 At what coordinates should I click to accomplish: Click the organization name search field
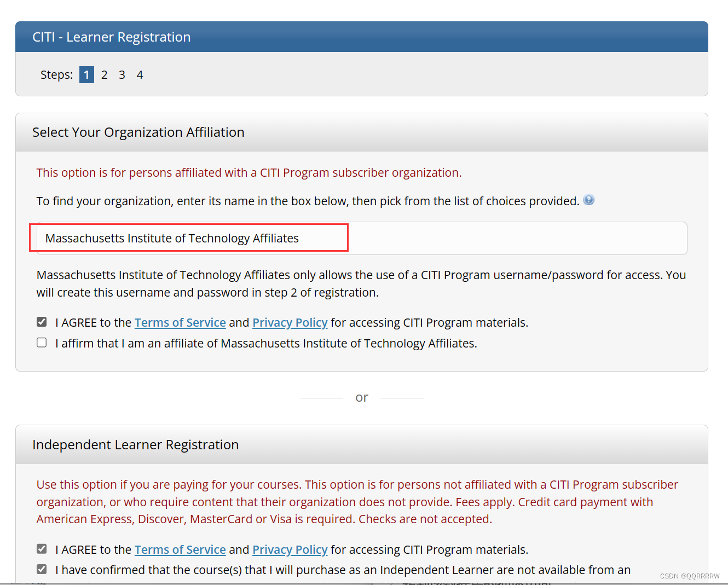(x=362, y=238)
